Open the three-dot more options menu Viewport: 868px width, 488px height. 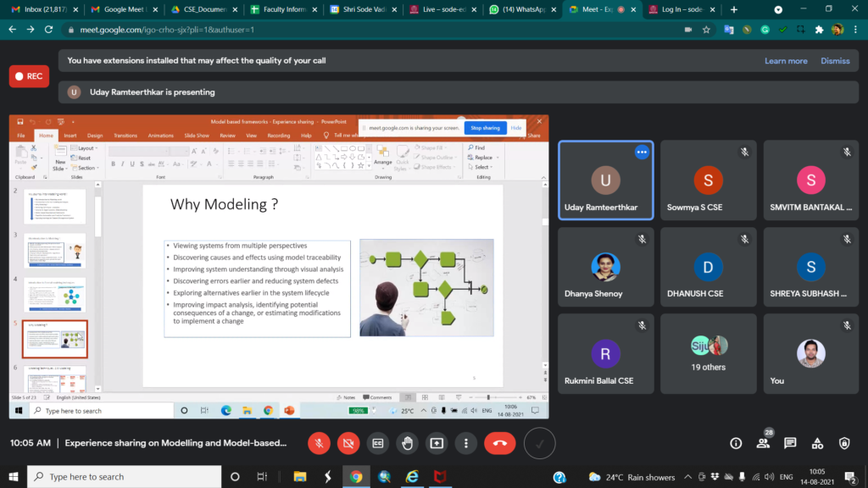[466, 442]
